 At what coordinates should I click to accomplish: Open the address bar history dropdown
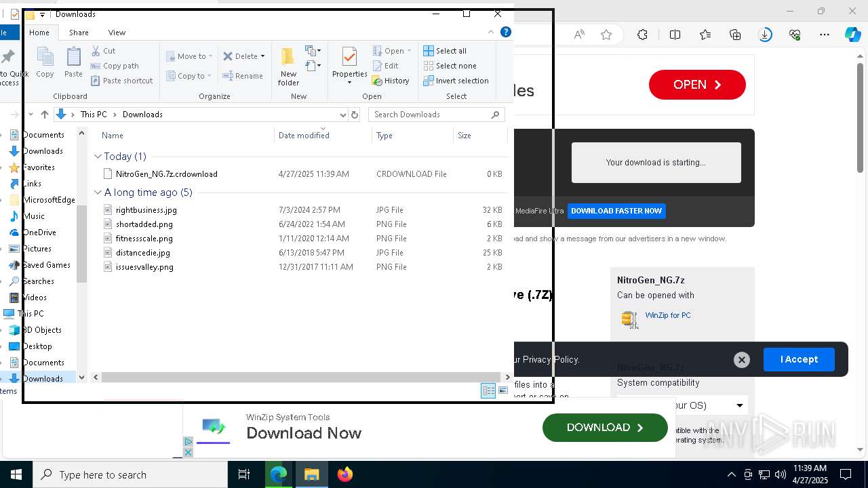tap(342, 115)
